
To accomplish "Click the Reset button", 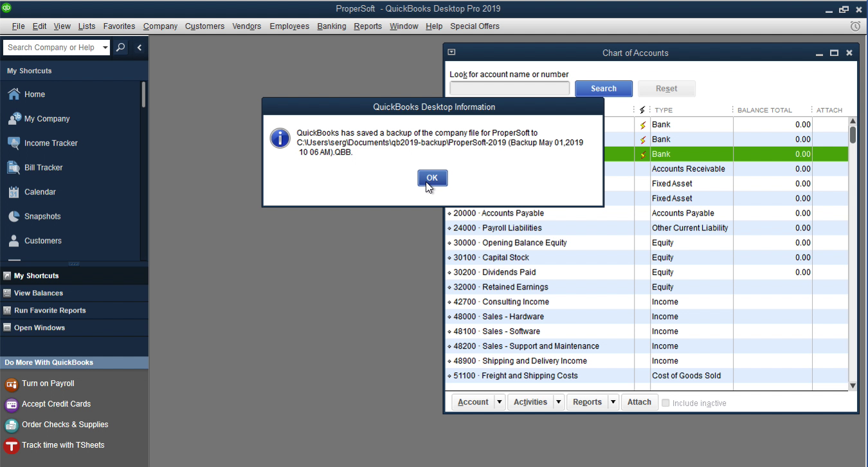I will tap(667, 89).
